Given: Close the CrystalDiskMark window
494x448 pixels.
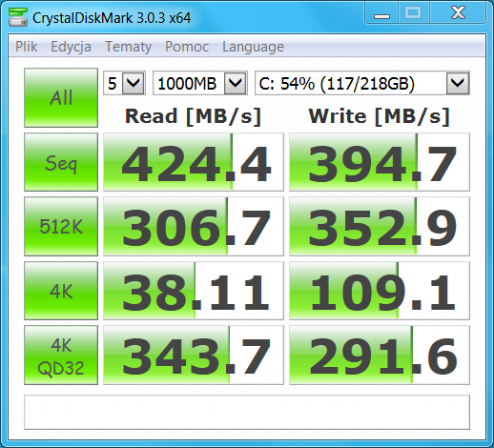Looking at the screenshot, I should click(458, 13).
